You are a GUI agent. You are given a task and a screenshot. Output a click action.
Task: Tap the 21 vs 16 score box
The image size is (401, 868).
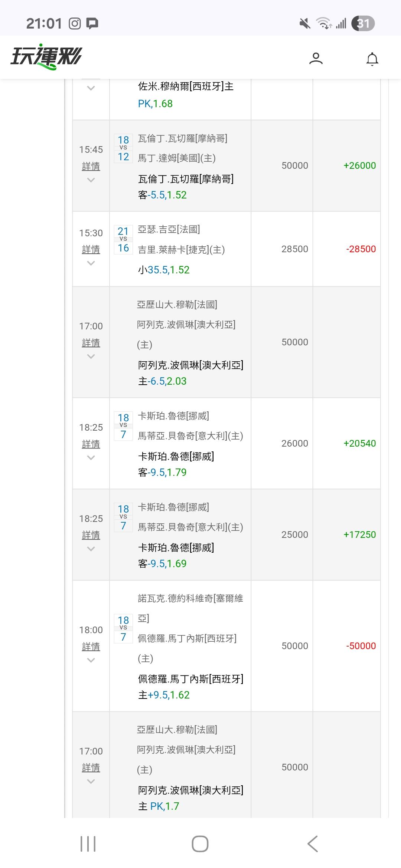coord(123,240)
